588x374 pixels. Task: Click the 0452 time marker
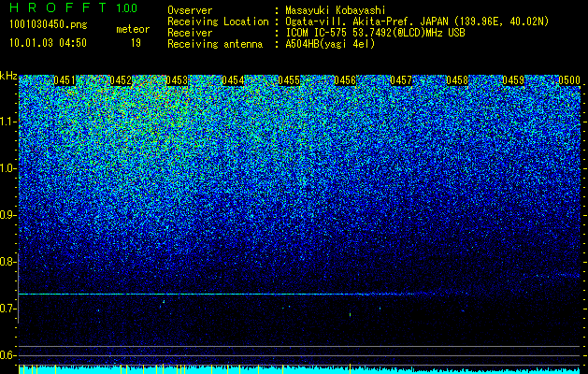tap(121, 80)
